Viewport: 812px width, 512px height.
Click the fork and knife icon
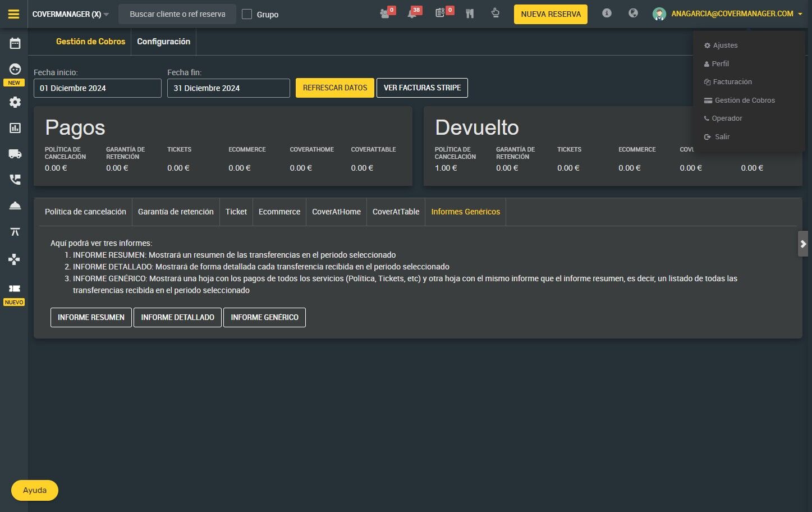(470, 13)
